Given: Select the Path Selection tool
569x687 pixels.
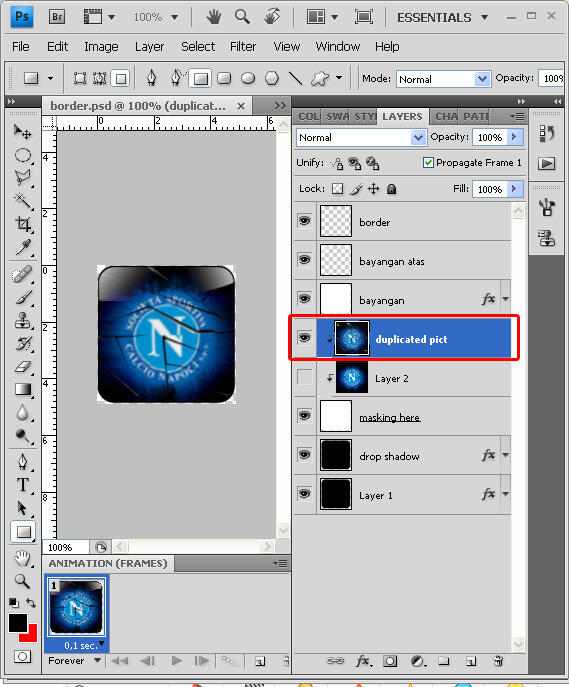Looking at the screenshot, I should coord(23,508).
